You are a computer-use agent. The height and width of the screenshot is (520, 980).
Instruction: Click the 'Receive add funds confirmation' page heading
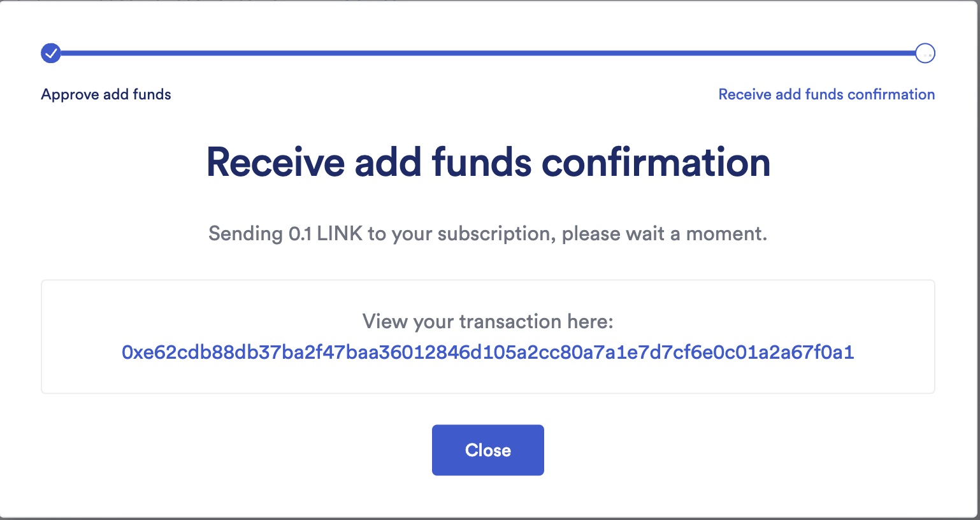(488, 162)
